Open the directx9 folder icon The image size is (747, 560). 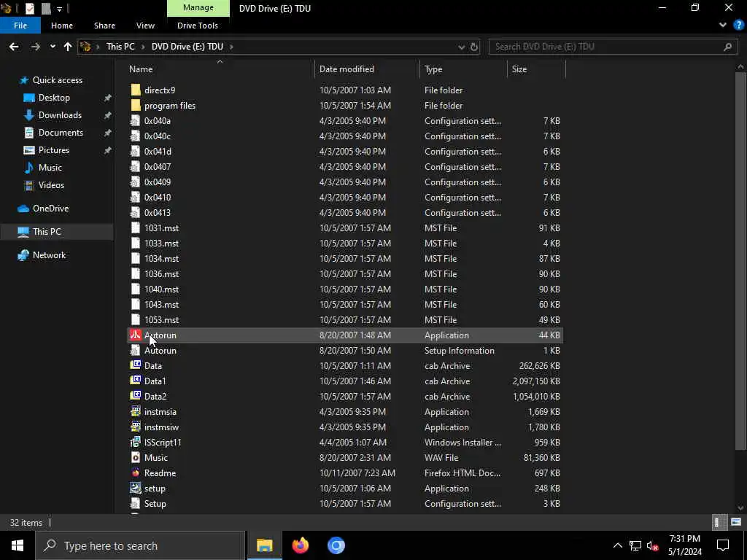pos(136,90)
